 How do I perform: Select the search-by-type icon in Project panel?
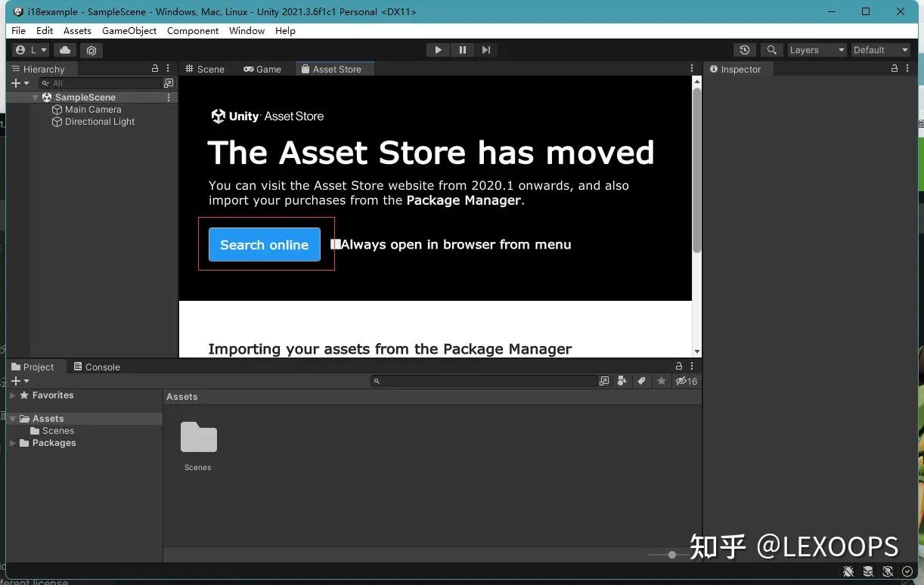tap(622, 381)
